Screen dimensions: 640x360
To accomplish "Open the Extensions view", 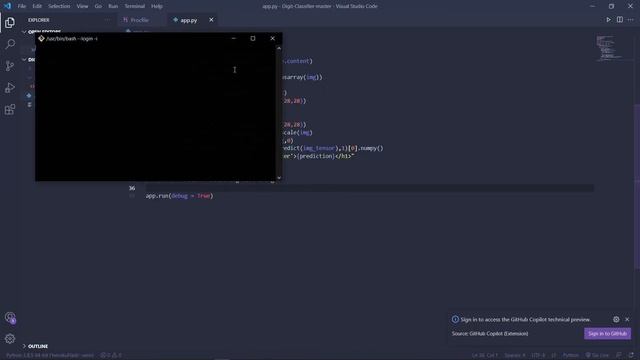I will (10, 109).
